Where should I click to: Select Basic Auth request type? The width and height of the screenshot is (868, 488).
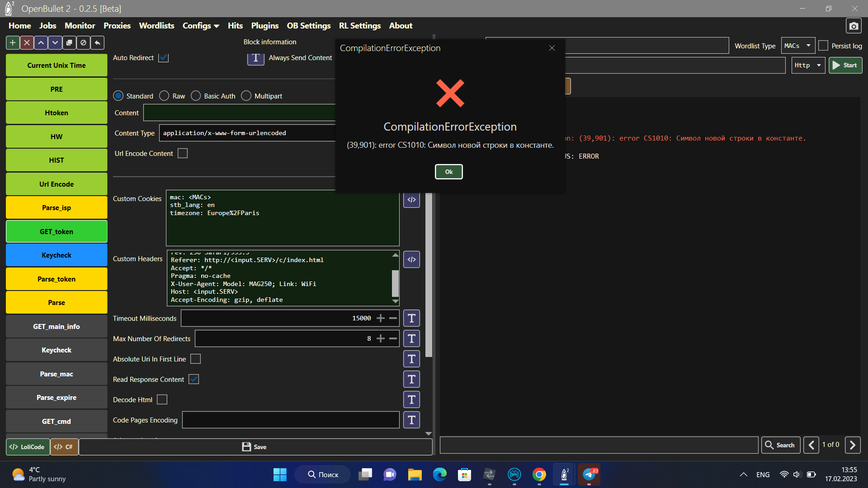pos(196,96)
